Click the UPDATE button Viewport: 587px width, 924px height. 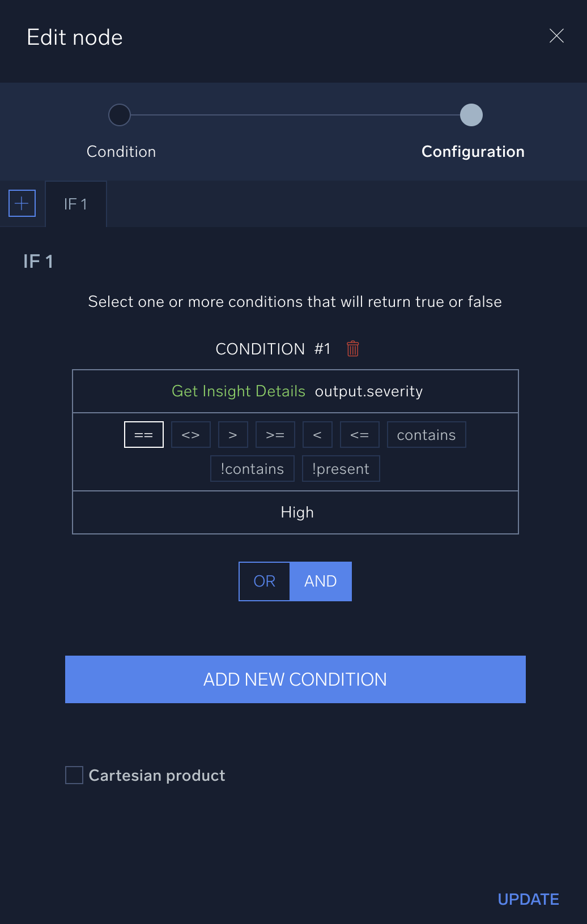528,899
